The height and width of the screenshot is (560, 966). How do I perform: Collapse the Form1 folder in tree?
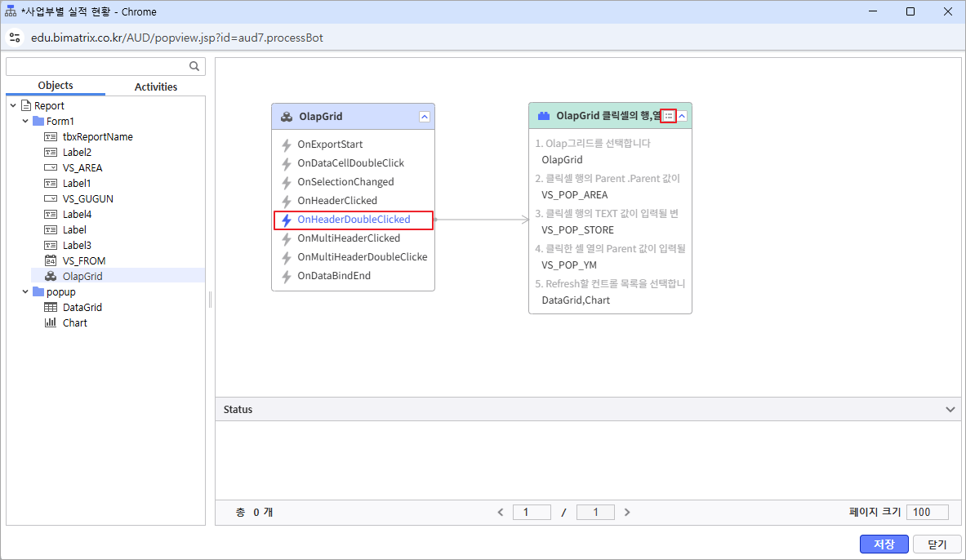(x=25, y=122)
